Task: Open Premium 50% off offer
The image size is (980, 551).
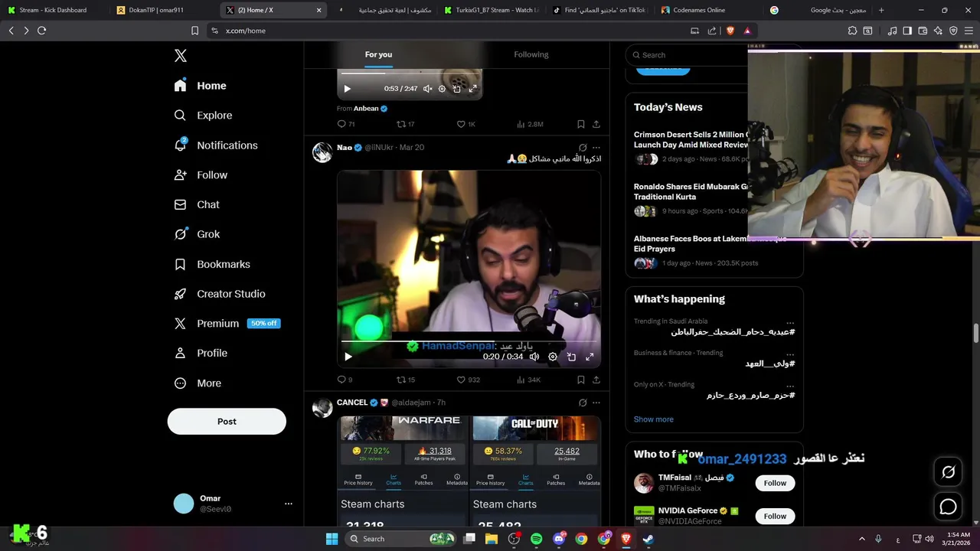Action: point(227,324)
